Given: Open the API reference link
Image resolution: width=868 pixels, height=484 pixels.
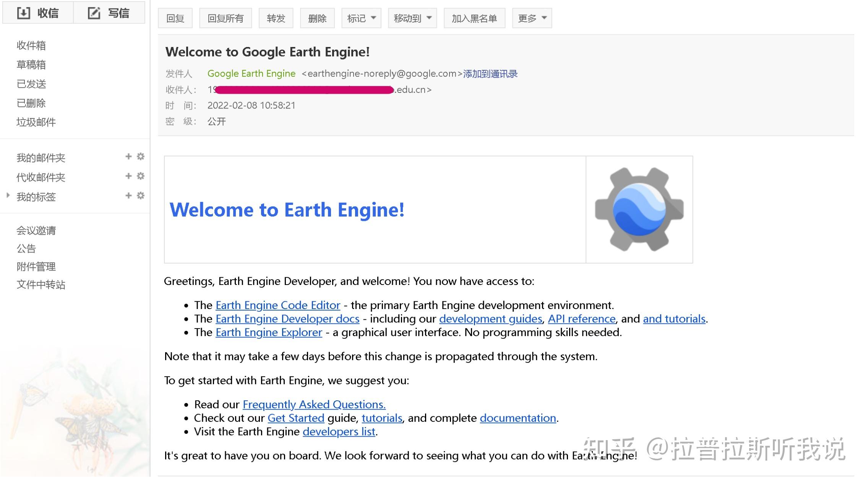Looking at the screenshot, I should [x=582, y=319].
